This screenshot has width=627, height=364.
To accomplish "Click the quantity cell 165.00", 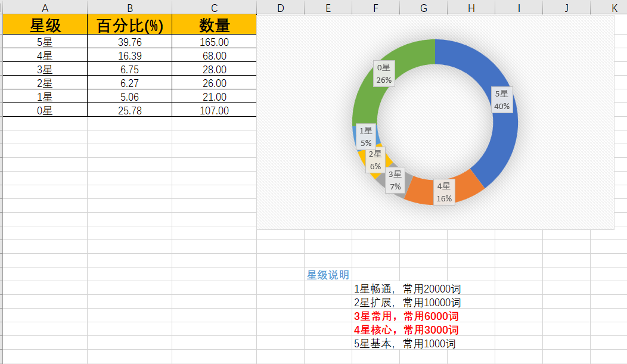I will (x=215, y=42).
